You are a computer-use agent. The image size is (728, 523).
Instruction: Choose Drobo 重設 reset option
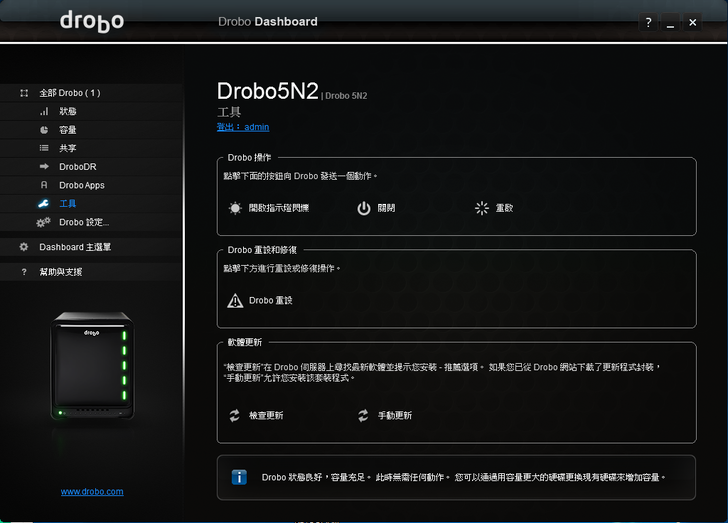[x=260, y=301]
